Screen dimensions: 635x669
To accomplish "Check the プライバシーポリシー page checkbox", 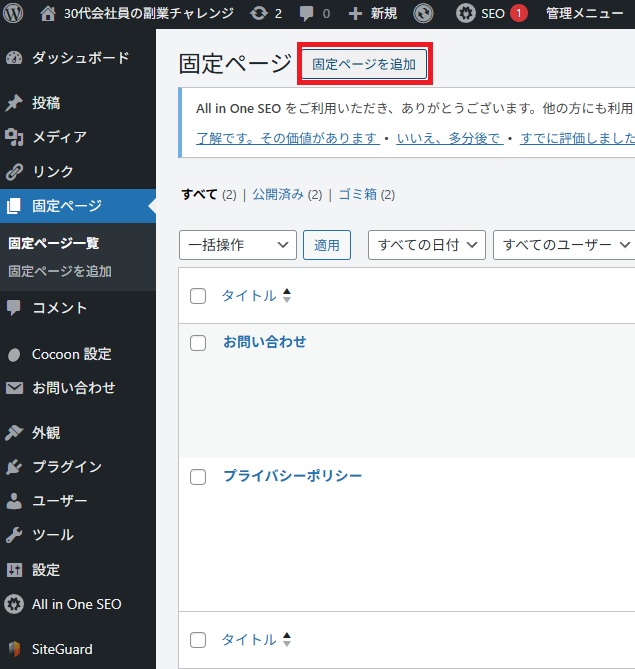I will tap(198, 477).
